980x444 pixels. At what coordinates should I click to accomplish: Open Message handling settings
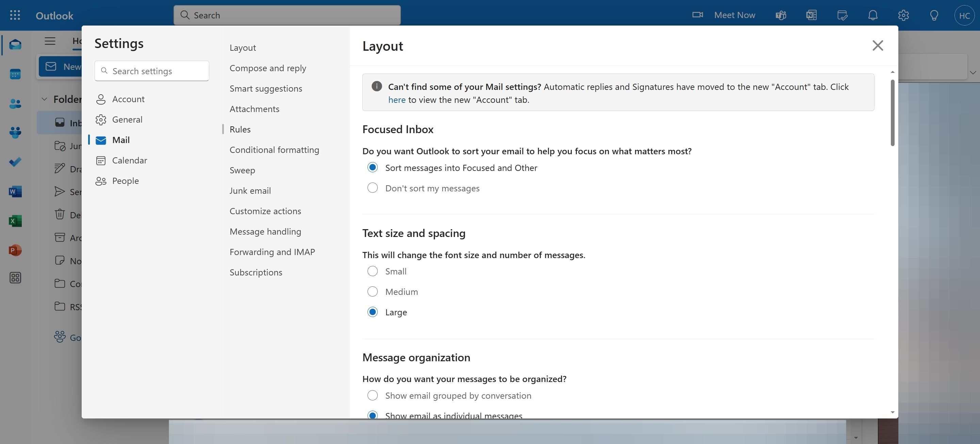(x=265, y=232)
